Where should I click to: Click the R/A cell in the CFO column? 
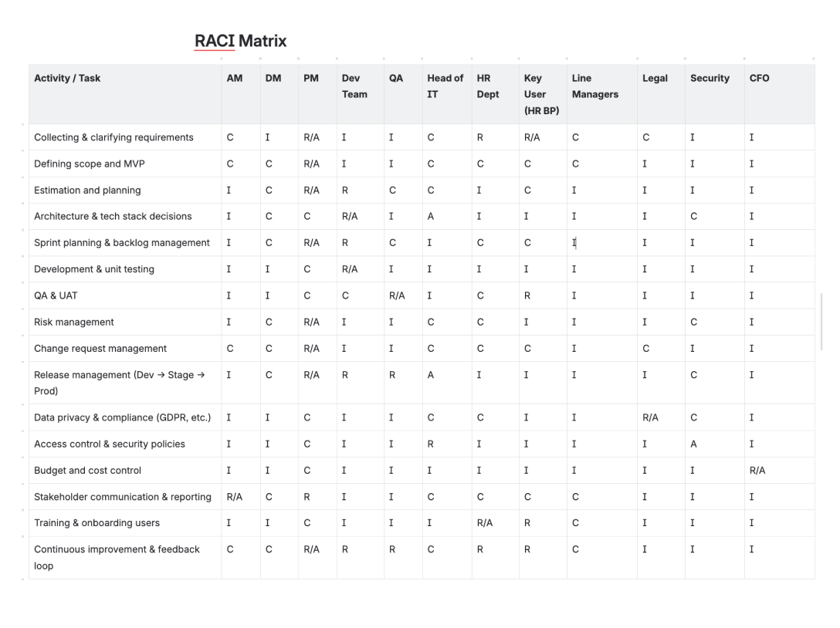(x=757, y=470)
